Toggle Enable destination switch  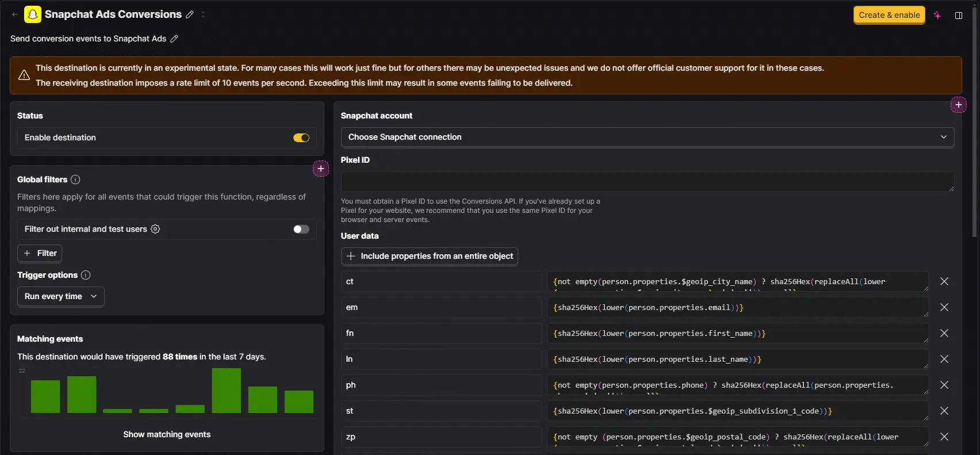click(301, 137)
